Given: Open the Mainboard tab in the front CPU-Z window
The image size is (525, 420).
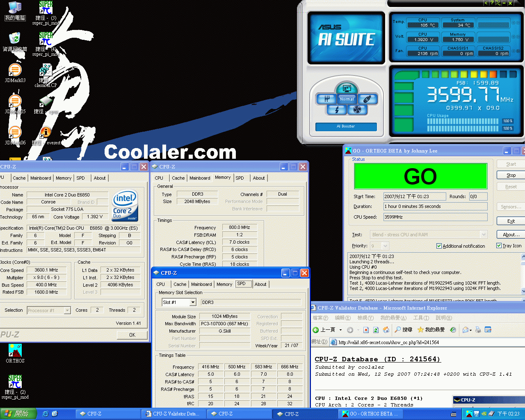Looking at the screenshot, I should coord(201,284).
